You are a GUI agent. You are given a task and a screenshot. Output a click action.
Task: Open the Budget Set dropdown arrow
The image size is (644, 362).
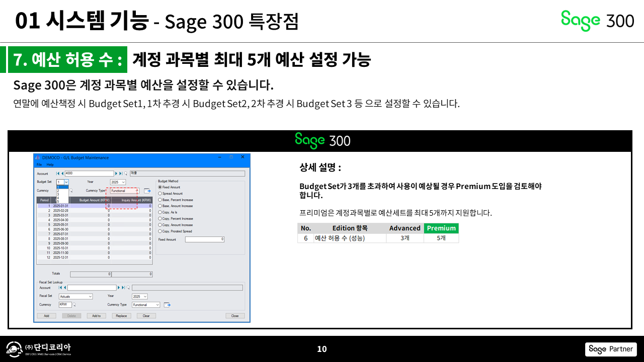[x=66, y=182]
